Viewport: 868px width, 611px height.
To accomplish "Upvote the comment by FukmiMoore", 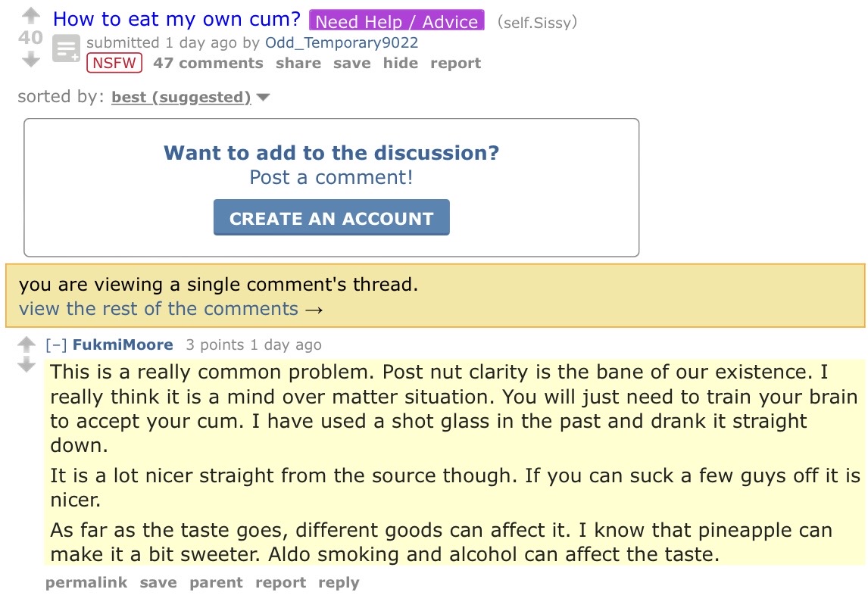I will tap(27, 345).
